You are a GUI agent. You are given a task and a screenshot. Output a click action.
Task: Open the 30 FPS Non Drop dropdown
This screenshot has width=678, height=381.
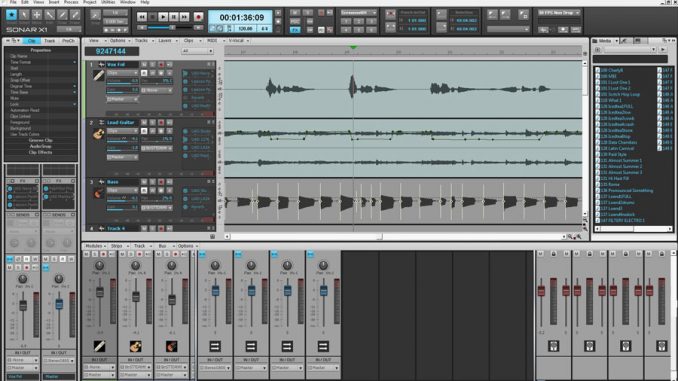click(559, 13)
